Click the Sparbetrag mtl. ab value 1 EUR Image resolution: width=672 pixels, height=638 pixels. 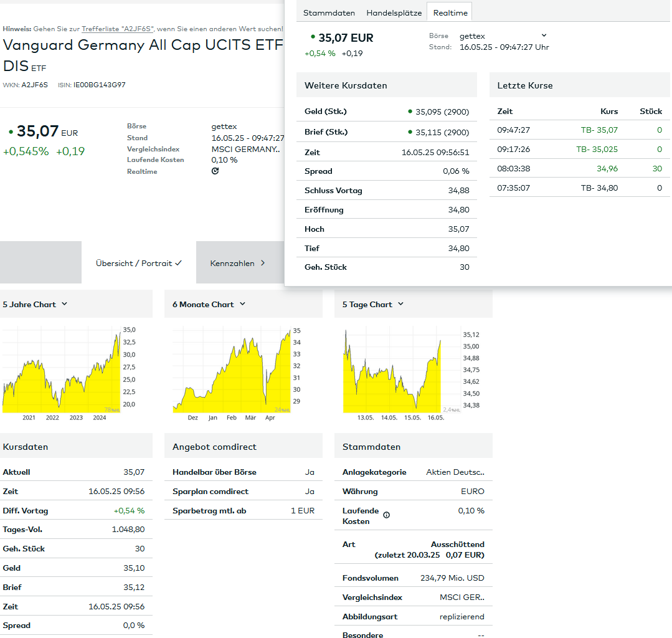click(x=303, y=511)
